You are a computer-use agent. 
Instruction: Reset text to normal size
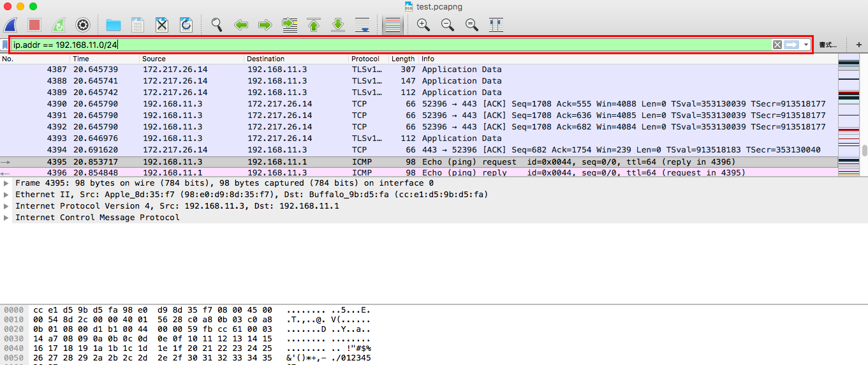coord(471,25)
